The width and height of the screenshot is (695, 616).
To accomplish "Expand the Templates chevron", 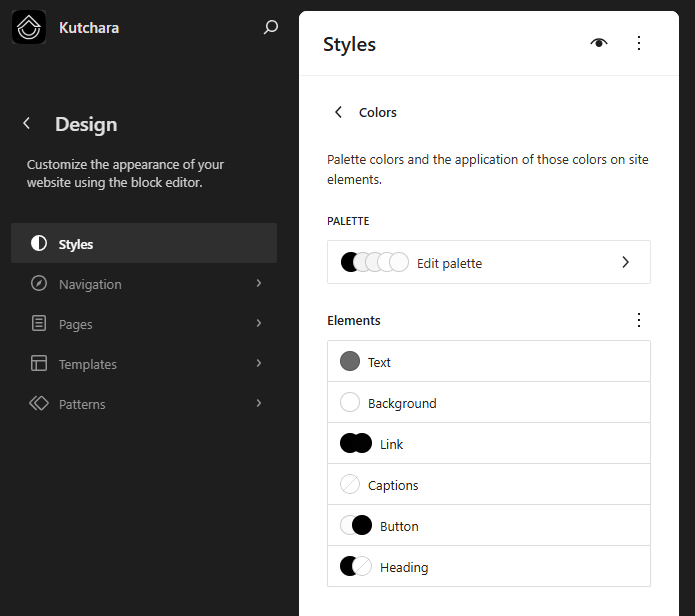I will click(259, 363).
